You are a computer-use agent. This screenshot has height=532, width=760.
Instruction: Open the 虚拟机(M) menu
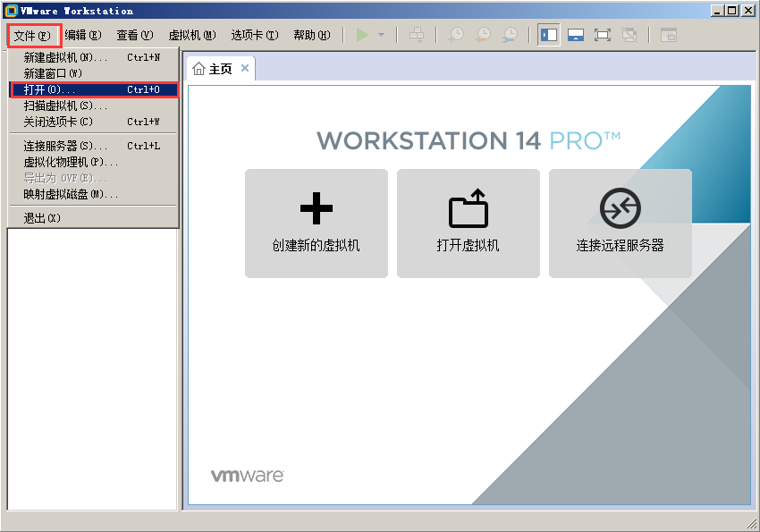coord(192,35)
